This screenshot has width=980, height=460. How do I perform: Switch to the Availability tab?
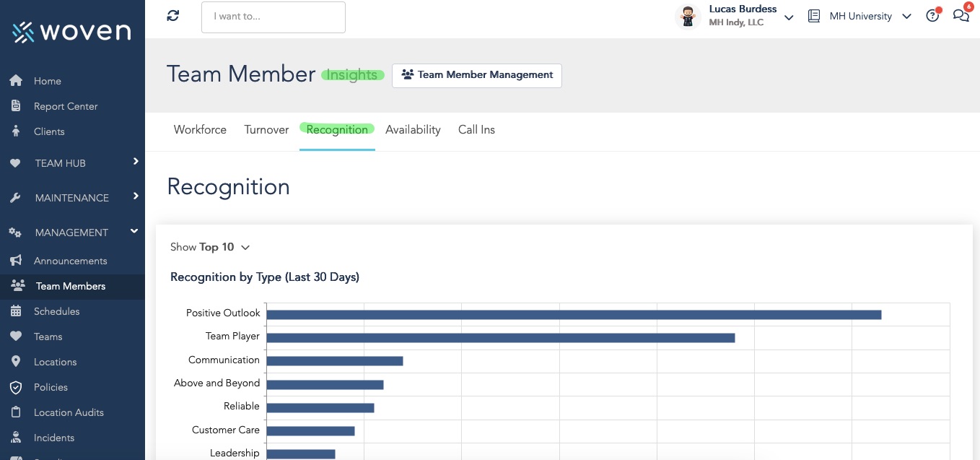(x=413, y=130)
